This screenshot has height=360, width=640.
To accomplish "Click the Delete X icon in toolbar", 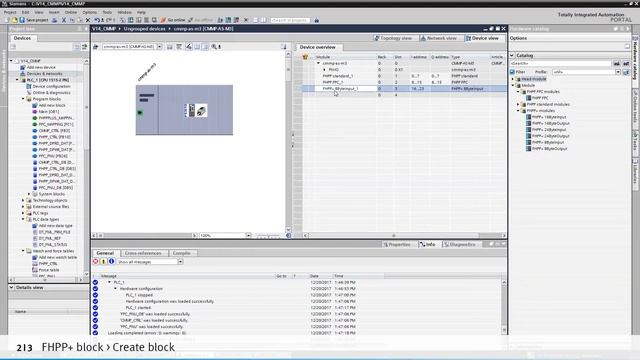I will tap(88, 20).
